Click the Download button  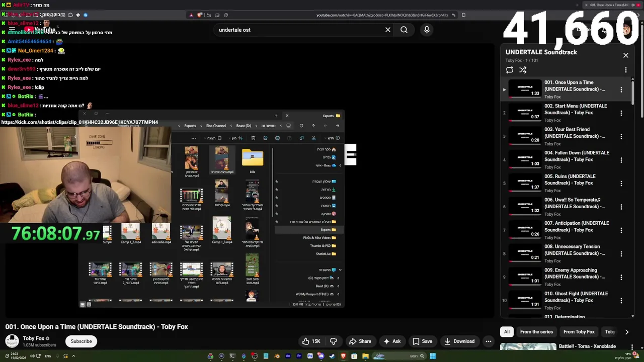(459, 341)
